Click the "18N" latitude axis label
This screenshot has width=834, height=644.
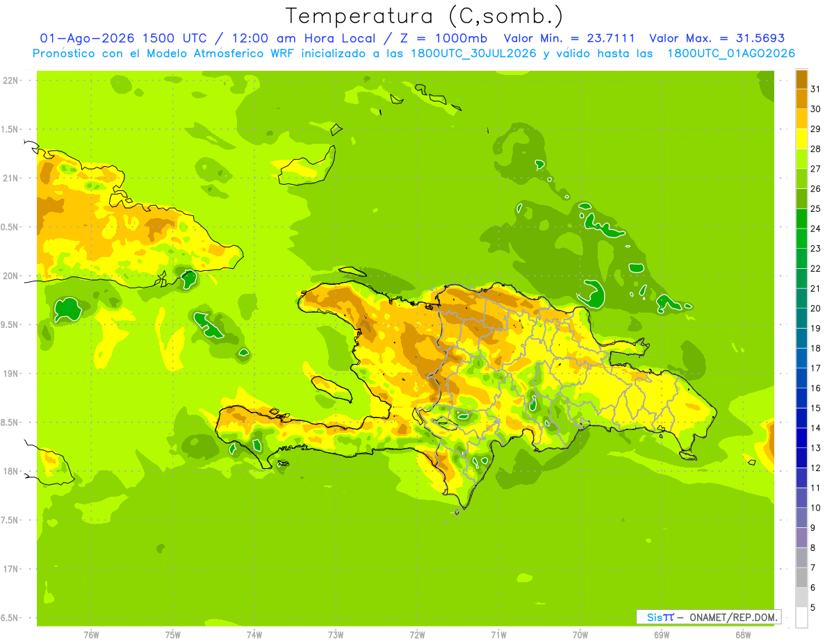click(10, 471)
